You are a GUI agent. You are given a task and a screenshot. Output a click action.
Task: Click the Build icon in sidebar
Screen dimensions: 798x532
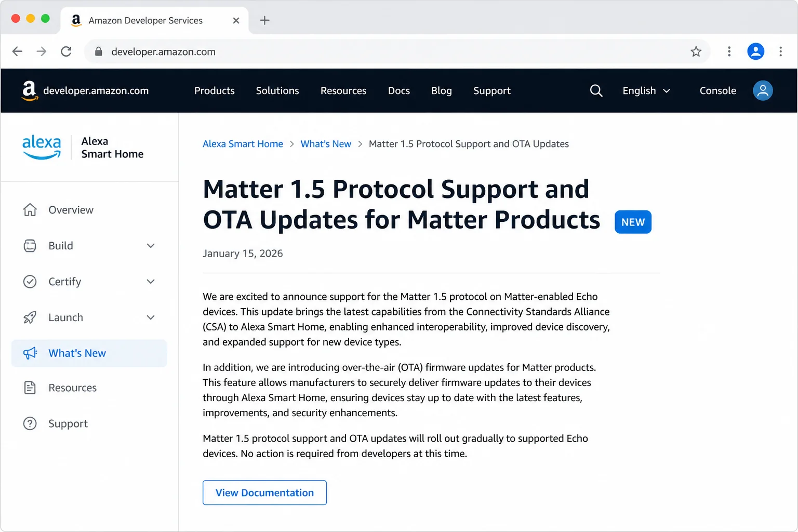tap(30, 246)
